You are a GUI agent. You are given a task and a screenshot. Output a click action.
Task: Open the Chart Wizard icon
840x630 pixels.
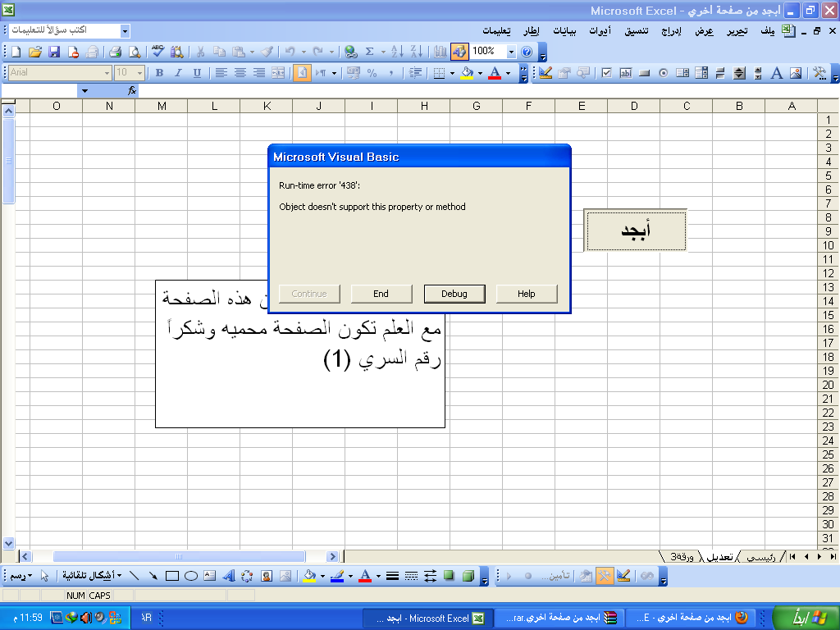coord(440,52)
